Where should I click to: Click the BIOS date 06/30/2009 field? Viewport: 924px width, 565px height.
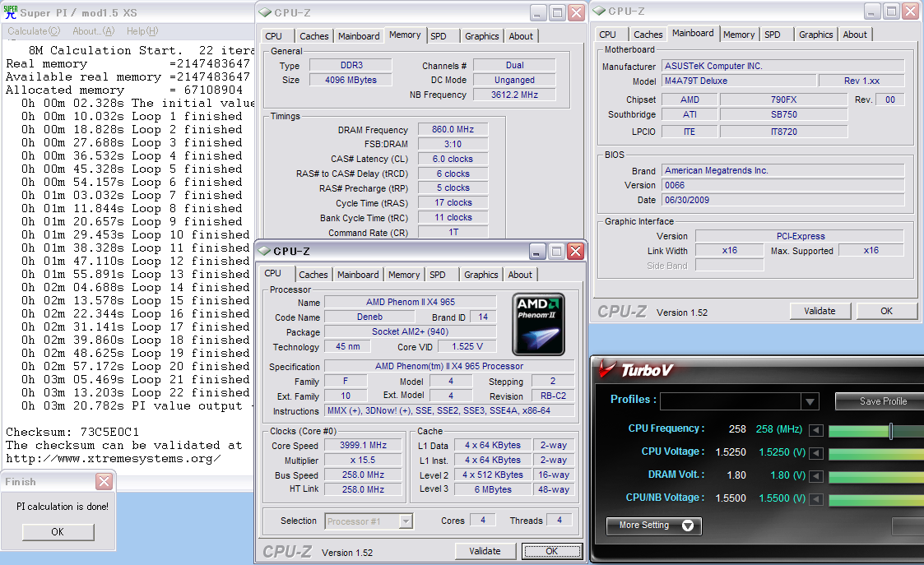pyautogui.click(x=782, y=200)
